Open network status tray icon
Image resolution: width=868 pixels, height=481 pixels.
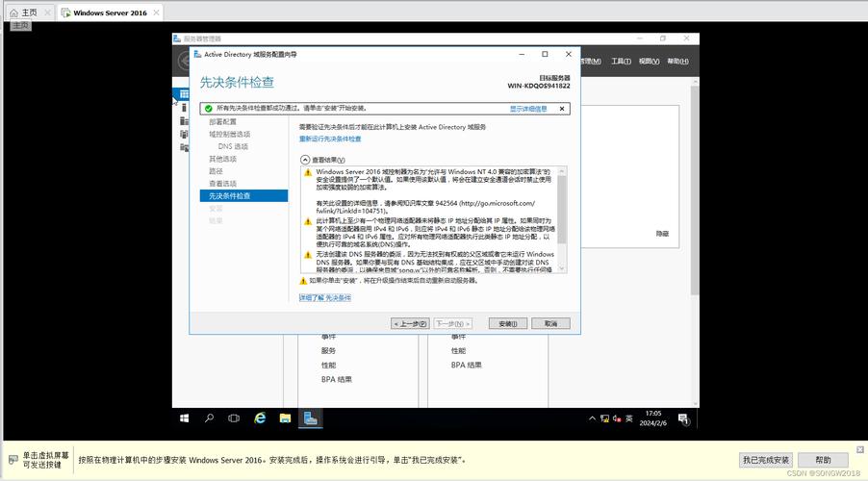(x=604, y=418)
